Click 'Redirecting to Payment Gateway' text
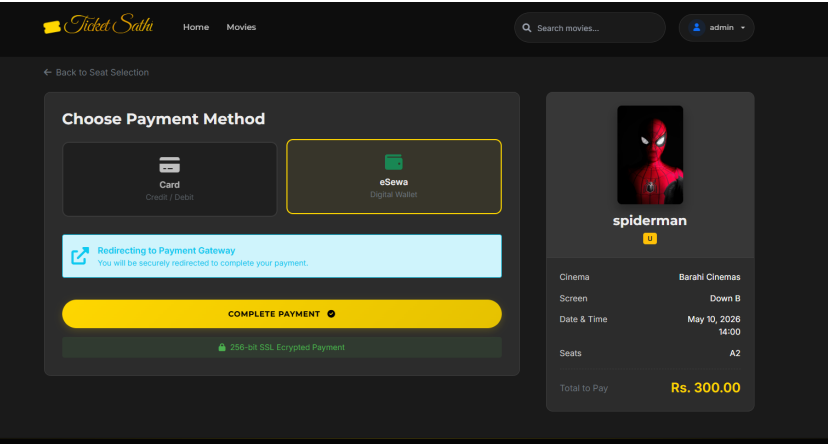828x444 pixels. (x=166, y=251)
